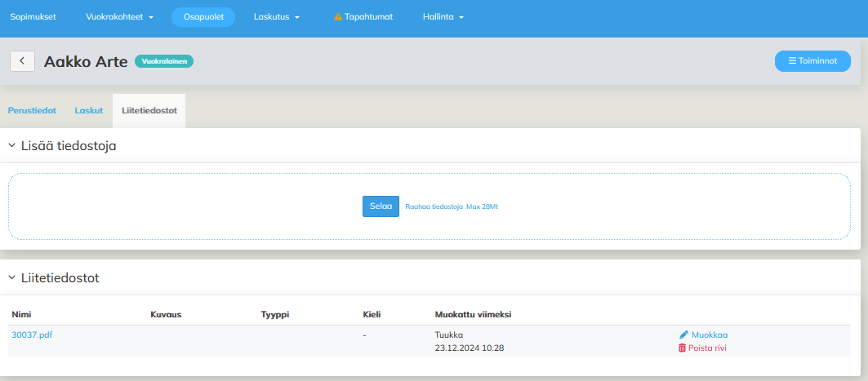Click the Nimi column header
868x381 pixels.
coord(21,314)
